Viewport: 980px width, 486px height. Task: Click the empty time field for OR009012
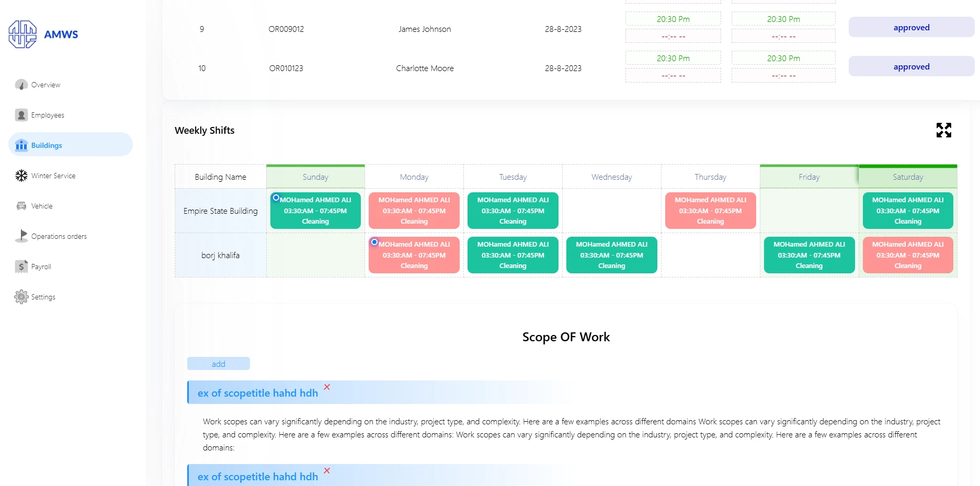(x=673, y=37)
